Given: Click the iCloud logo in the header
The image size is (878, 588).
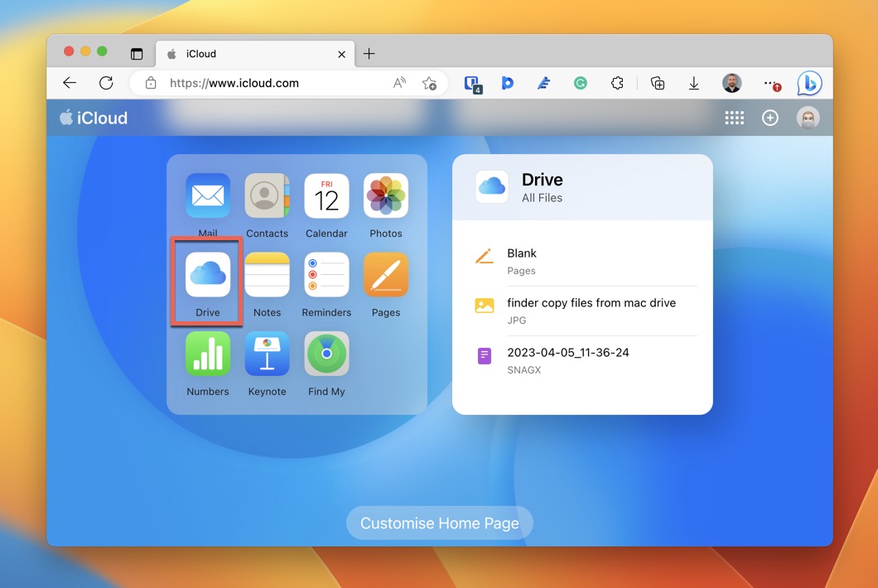Looking at the screenshot, I should click(94, 118).
